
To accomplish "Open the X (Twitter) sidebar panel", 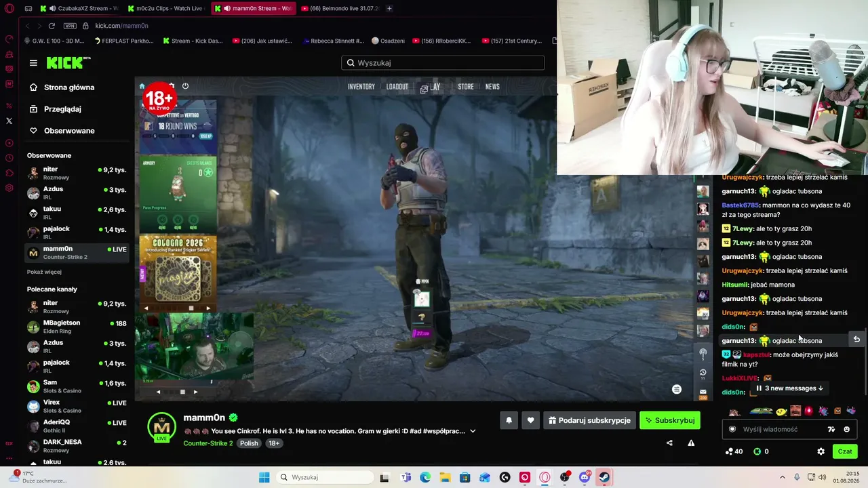I will point(9,121).
